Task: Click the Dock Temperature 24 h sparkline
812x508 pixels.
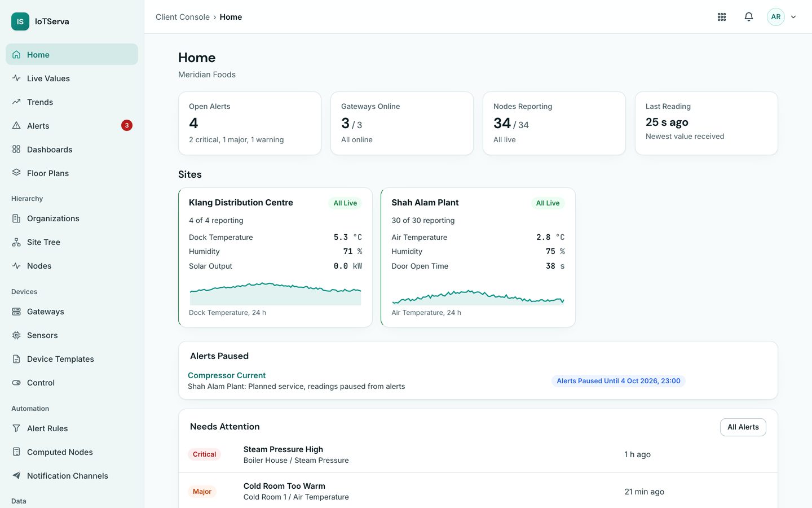Action: tap(275, 294)
